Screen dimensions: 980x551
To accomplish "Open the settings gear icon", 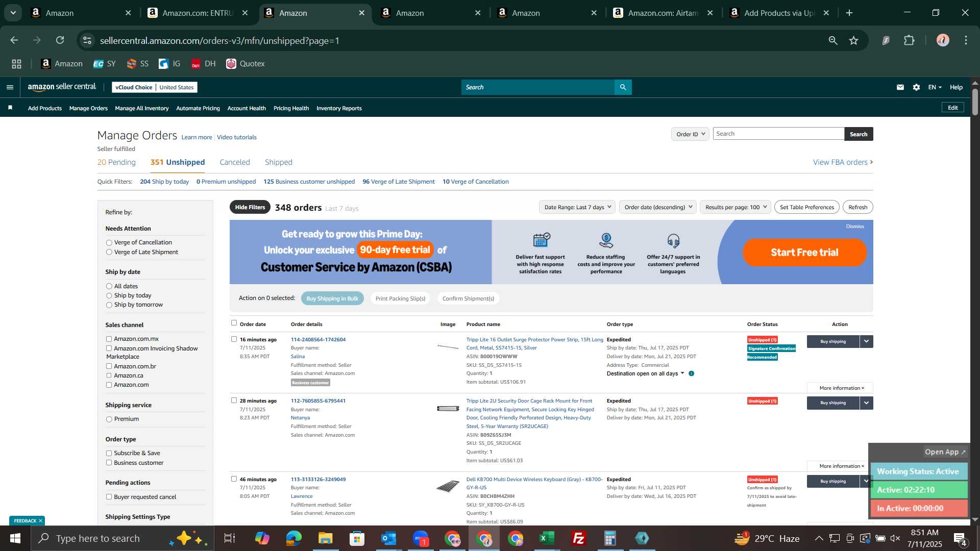I will (x=917, y=87).
